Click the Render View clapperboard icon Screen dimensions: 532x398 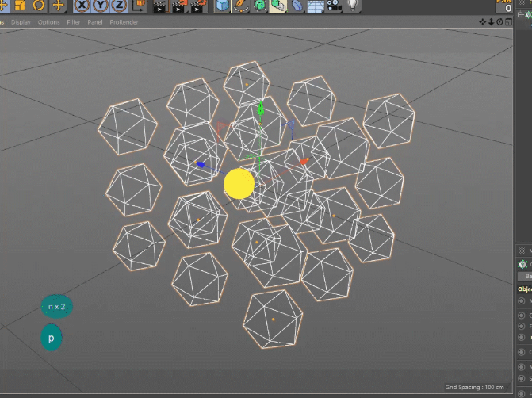tap(160, 6)
